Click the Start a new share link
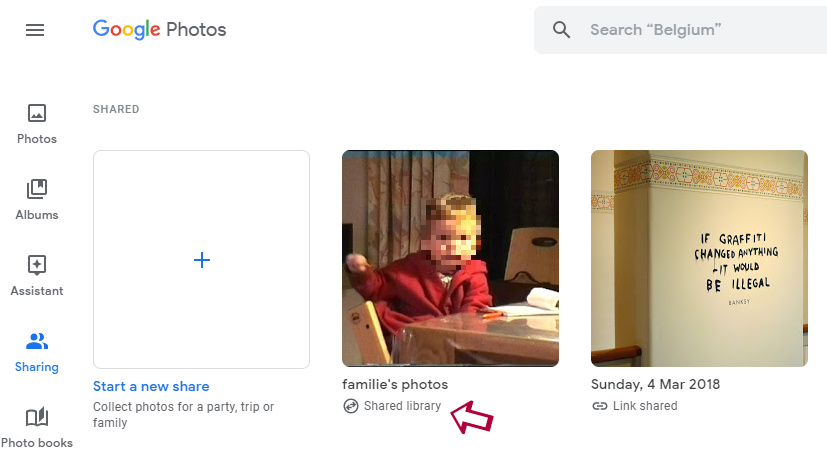 (x=151, y=386)
